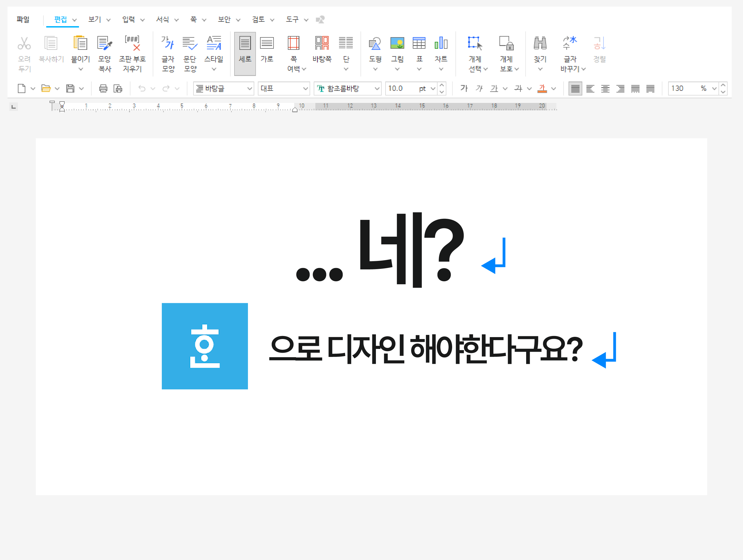Screen dimensions: 743x560
Task: Click the 개체 선택 (object select) icon
Action: coord(475,43)
